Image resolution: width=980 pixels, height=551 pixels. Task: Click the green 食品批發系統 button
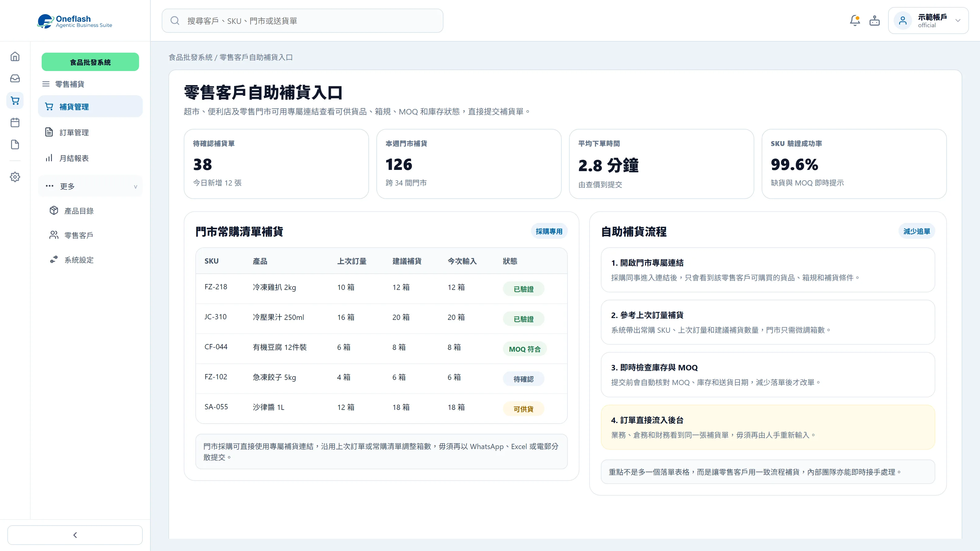pos(90,62)
